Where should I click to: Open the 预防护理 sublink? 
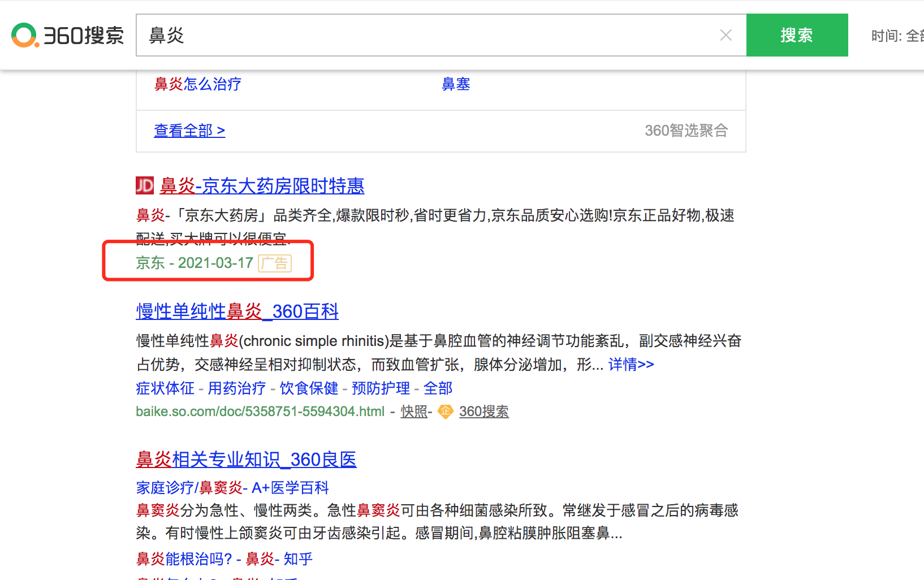(x=381, y=388)
